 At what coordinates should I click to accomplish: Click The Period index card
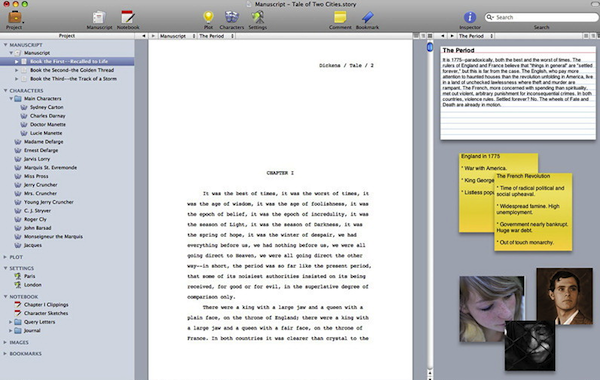tap(518, 93)
